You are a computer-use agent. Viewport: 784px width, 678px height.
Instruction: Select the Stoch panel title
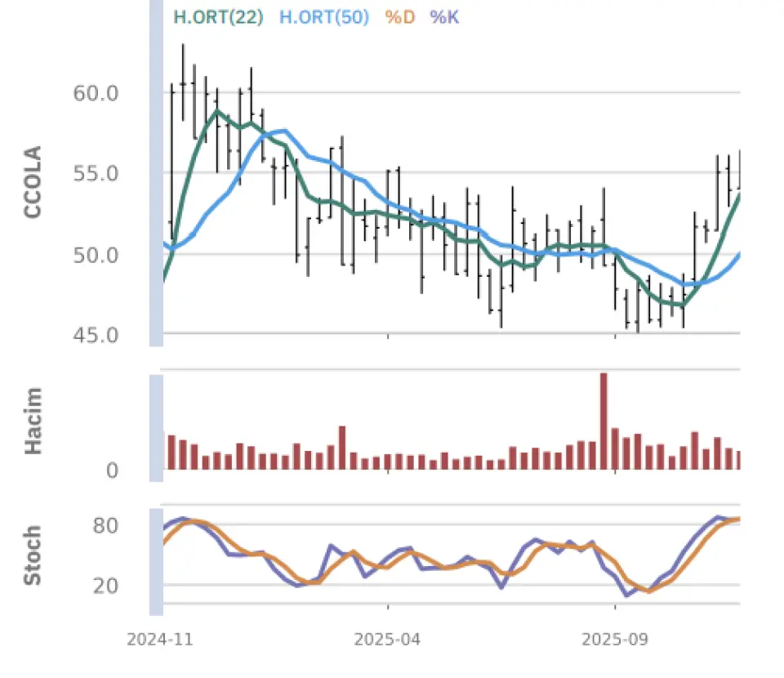33,556
